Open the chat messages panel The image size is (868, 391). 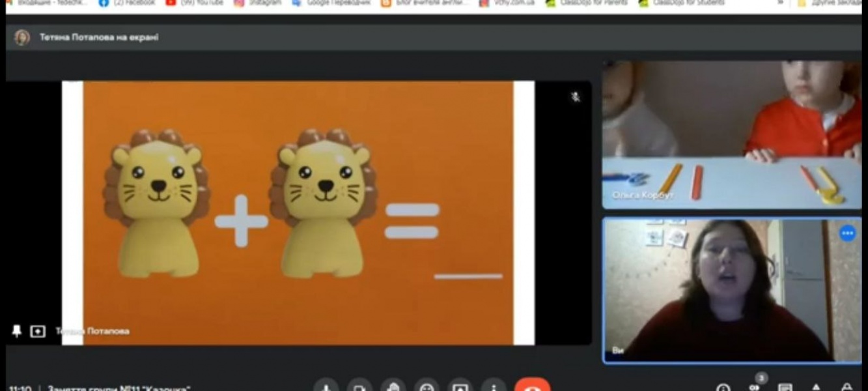pos(786,388)
